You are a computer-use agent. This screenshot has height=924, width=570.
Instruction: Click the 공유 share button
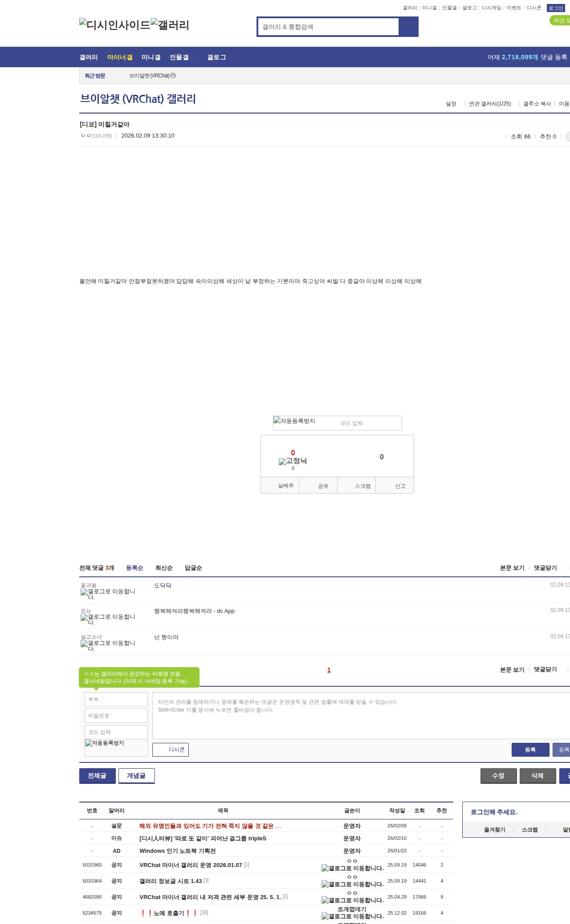click(318, 486)
